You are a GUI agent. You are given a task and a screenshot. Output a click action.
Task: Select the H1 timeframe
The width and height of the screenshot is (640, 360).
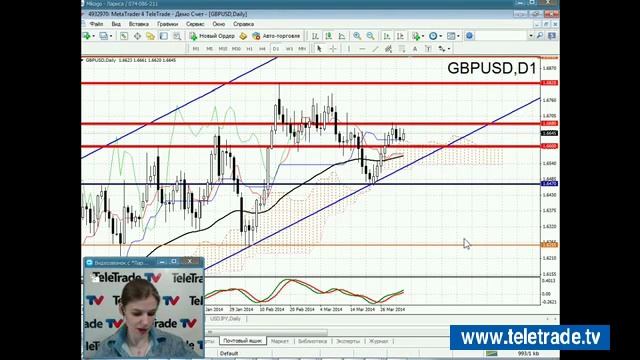point(249,49)
